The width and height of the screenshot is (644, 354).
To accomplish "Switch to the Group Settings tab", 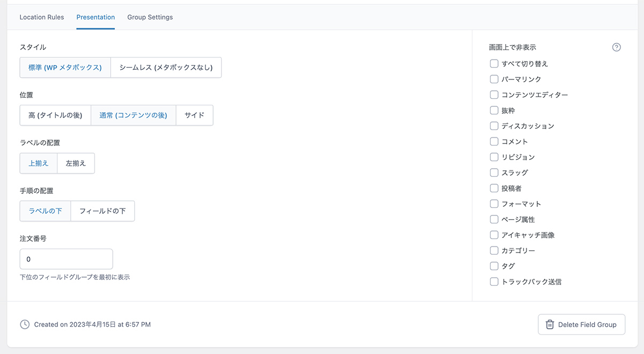I will coord(150,17).
